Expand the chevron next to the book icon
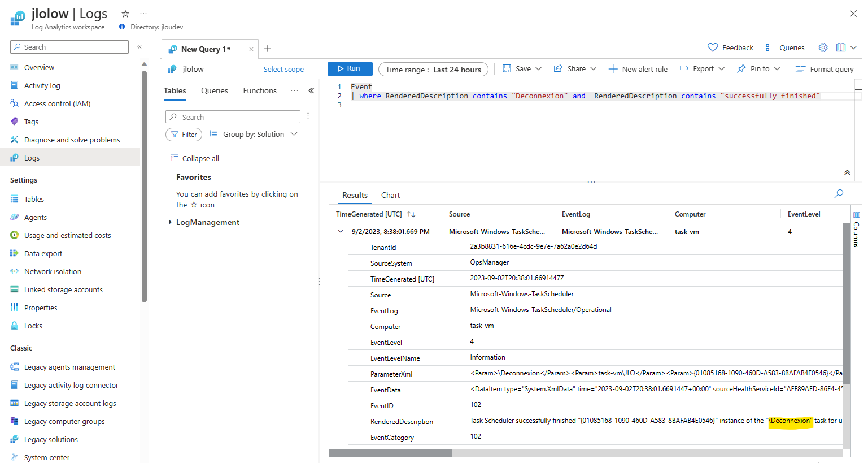The image size is (868, 463). (853, 47)
